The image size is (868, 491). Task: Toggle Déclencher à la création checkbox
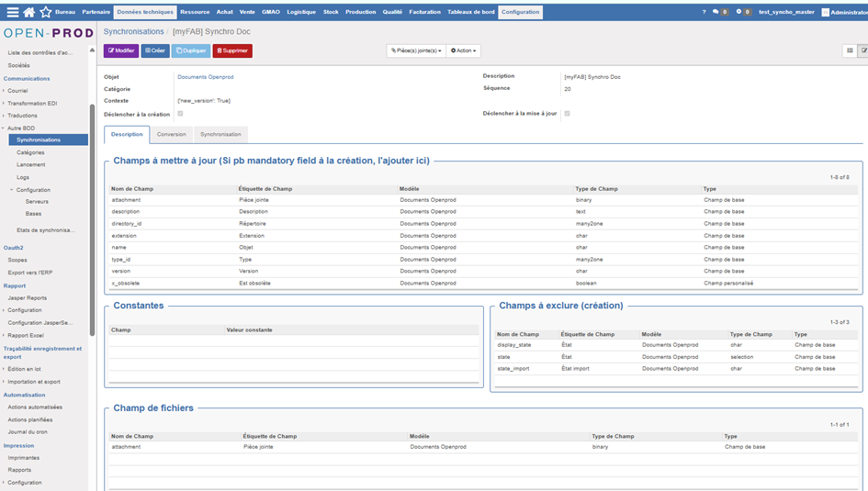[180, 114]
